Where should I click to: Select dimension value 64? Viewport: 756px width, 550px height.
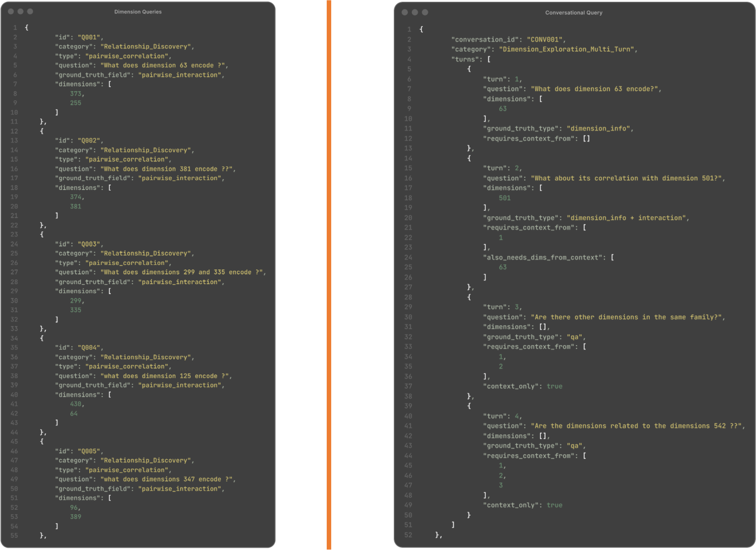tap(74, 413)
